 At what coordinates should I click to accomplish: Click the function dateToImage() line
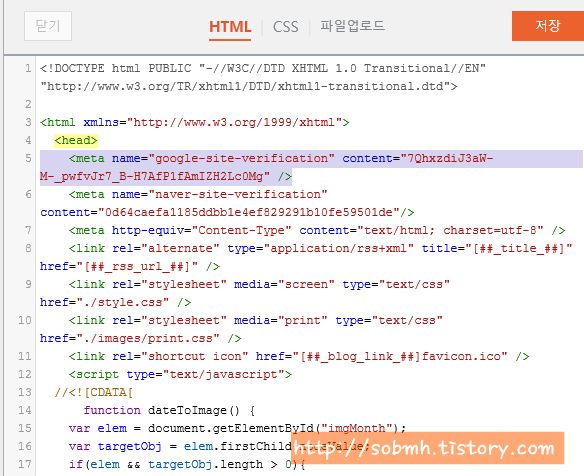pyautogui.click(x=169, y=410)
